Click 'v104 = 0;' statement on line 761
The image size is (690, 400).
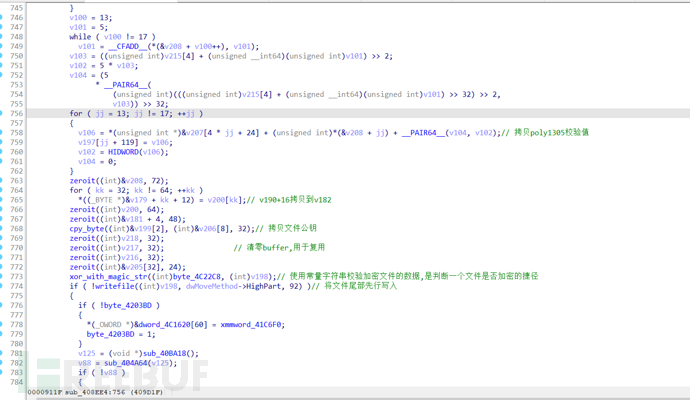point(97,161)
